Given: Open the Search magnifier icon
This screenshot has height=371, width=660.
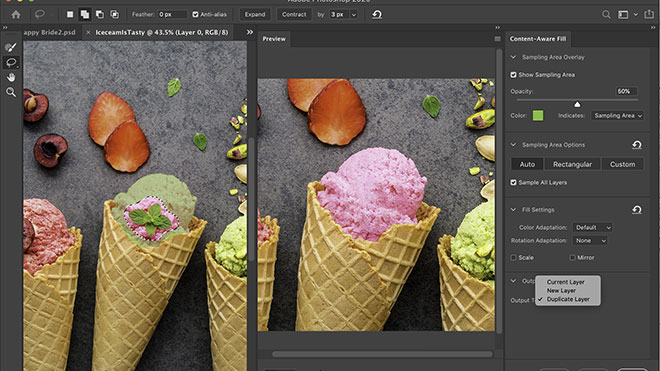Looking at the screenshot, I should 606,15.
